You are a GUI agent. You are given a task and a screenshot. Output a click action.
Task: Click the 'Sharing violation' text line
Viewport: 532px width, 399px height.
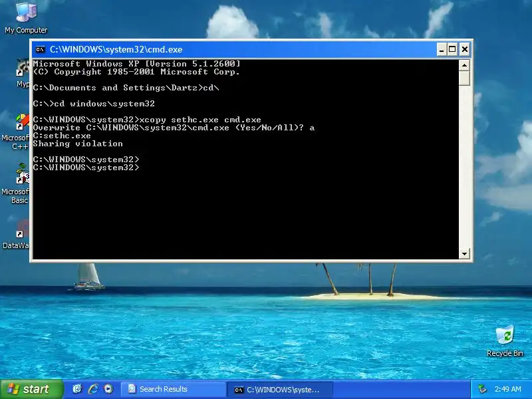(78, 144)
